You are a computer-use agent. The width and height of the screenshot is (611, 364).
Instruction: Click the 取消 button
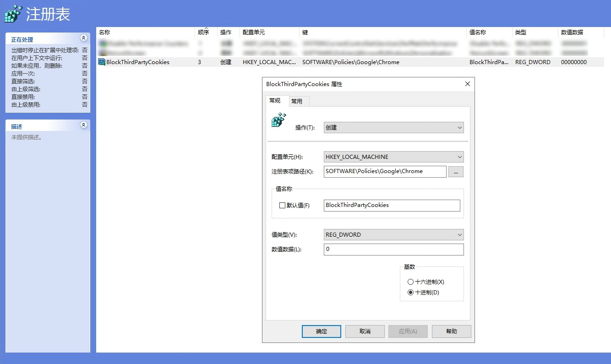coord(365,331)
